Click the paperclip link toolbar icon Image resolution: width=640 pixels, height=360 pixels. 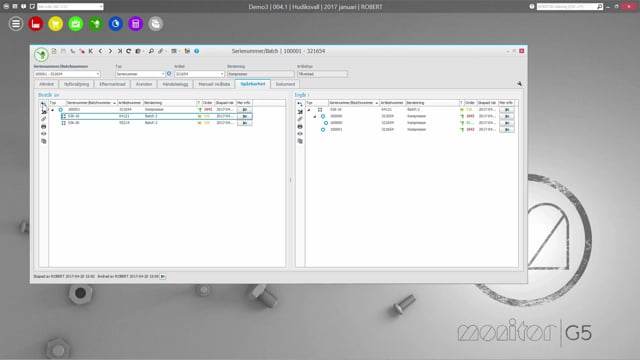tap(161, 51)
